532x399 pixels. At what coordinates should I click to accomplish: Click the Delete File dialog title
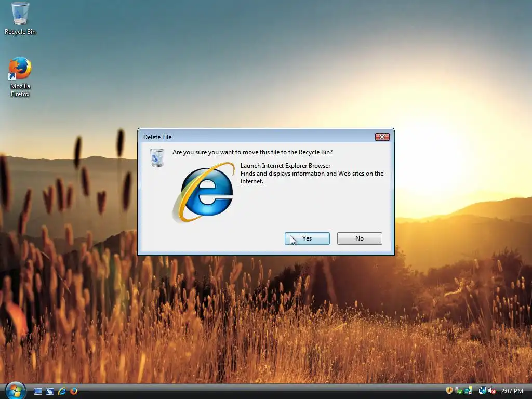(x=157, y=137)
